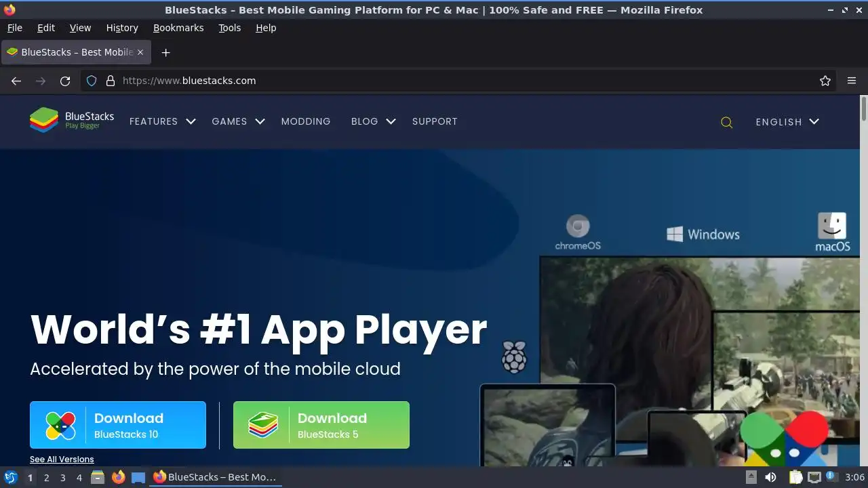Viewport: 868px width, 488px height.
Task: Open the Edit menu
Action: coord(46,28)
